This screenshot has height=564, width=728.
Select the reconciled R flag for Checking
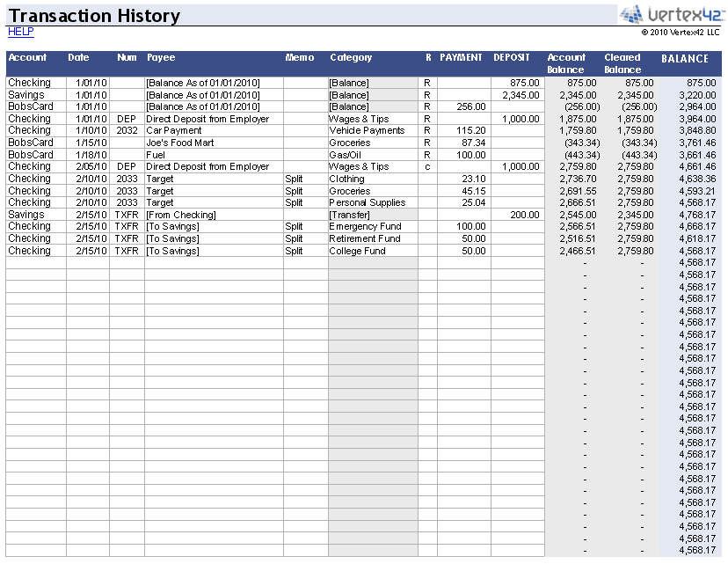coord(427,83)
